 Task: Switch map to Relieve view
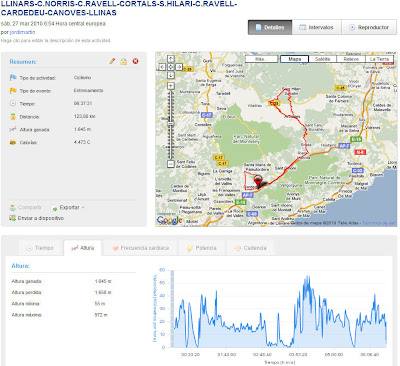pyautogui.click(x=351, y=59)
